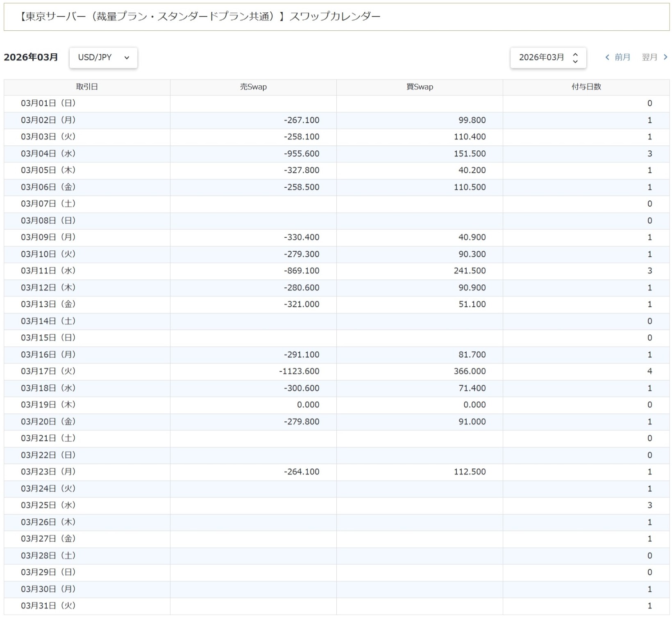
Task: Click sell swap value -327.800
Action: [302, 170]
